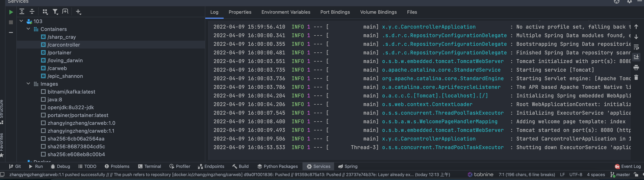This screenshot has height=180, width=644.
Task: Open the Terminal tool window
Action: 149,166
